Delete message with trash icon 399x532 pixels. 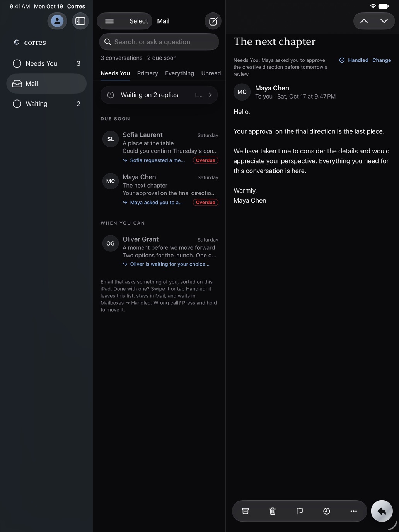click(x=273, y=511)
